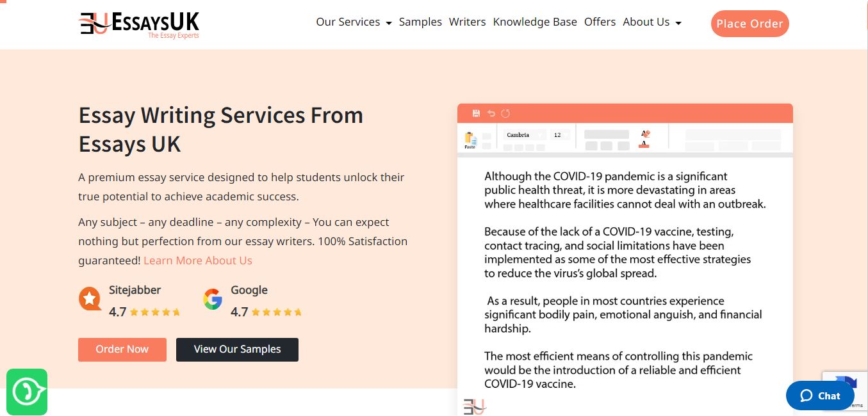
Task: Go to the Samples menu item
Action: click(420, 22)
